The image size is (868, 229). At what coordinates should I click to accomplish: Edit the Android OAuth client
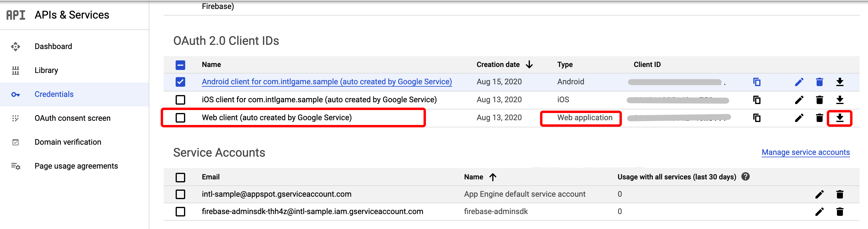(x=799, y=82)
